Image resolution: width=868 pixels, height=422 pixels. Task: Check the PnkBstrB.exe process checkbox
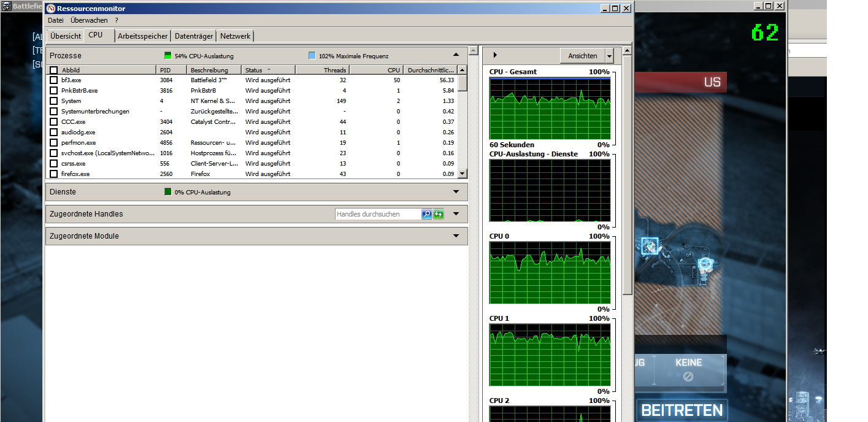tap(54, 91)
